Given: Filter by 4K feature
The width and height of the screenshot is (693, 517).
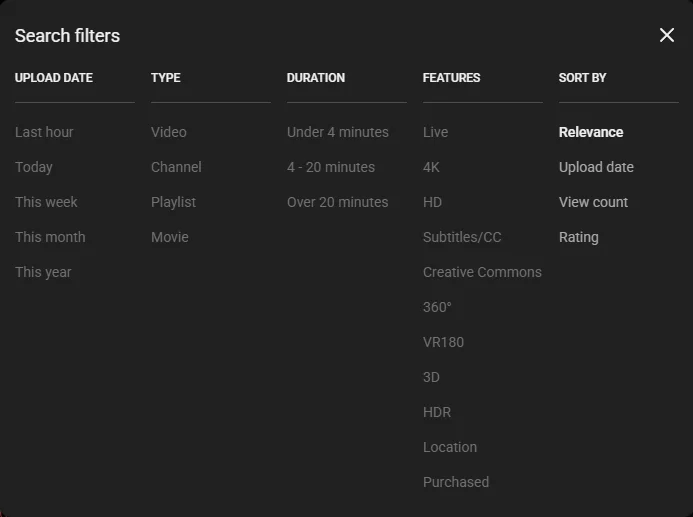Looking at the screenshot, I should (x=431, y=167).
